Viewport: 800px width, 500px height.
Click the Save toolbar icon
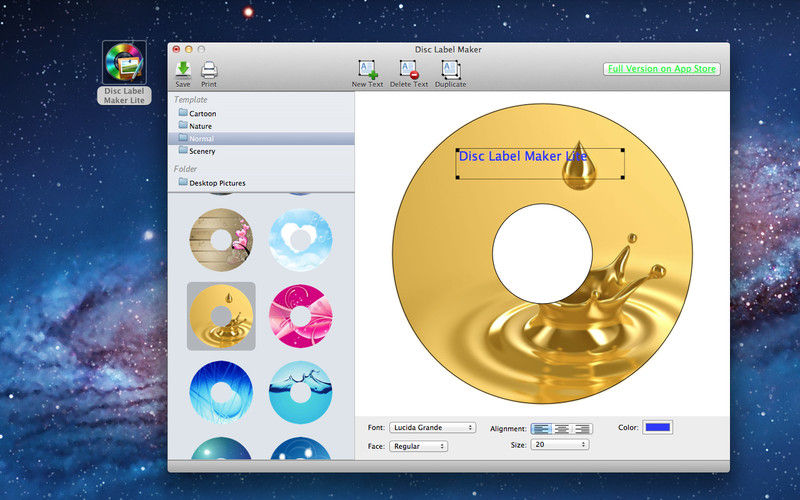point(183,74)
